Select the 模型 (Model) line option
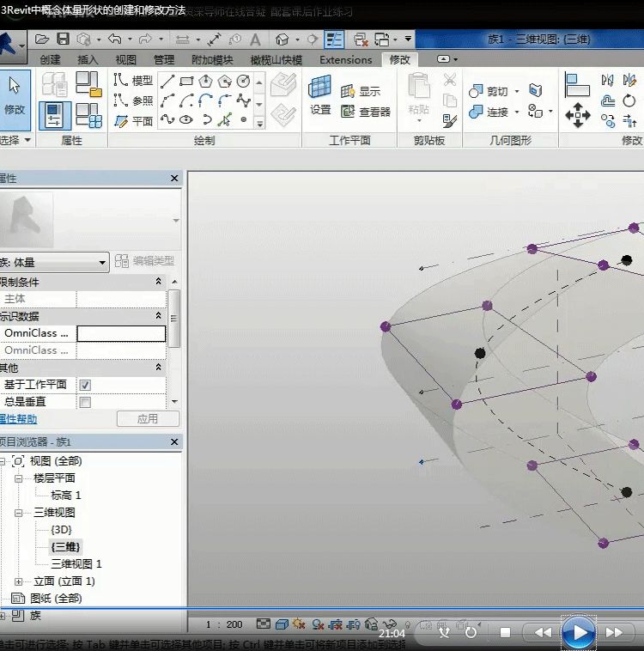Screen dimensions: 644x651 (x=133, y=80)
